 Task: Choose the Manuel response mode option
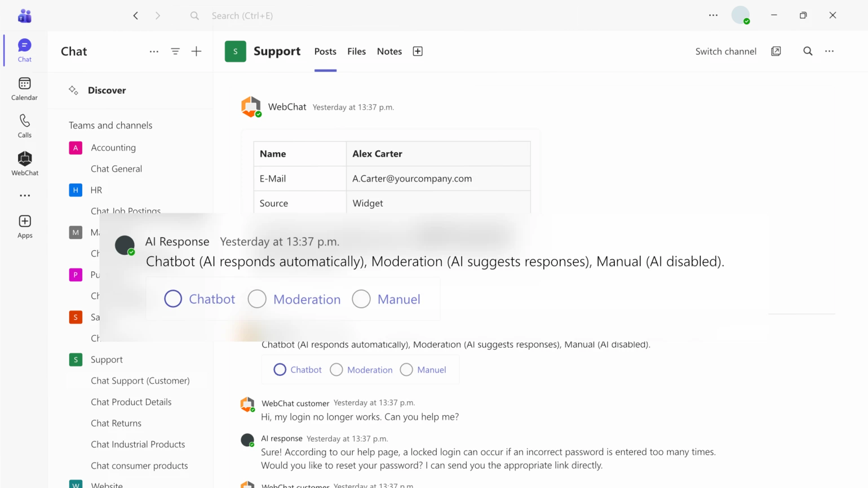pyautogui.click(x=361, y=299)
